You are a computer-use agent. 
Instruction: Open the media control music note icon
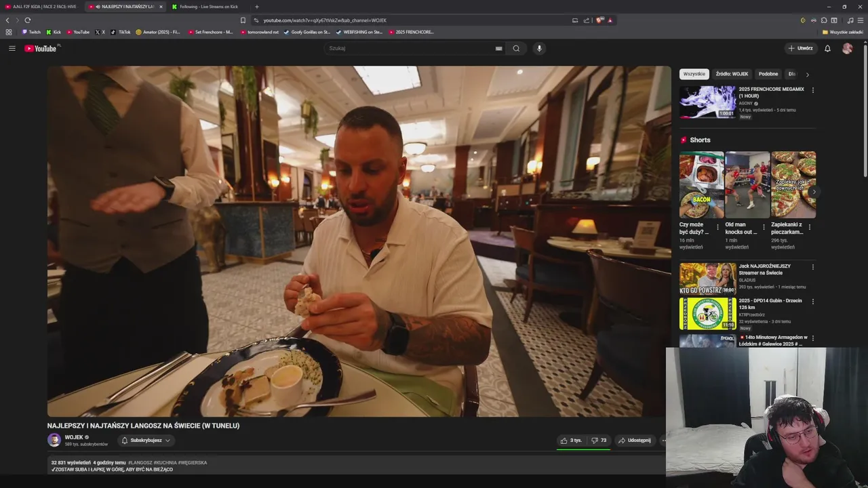[850, 20]
